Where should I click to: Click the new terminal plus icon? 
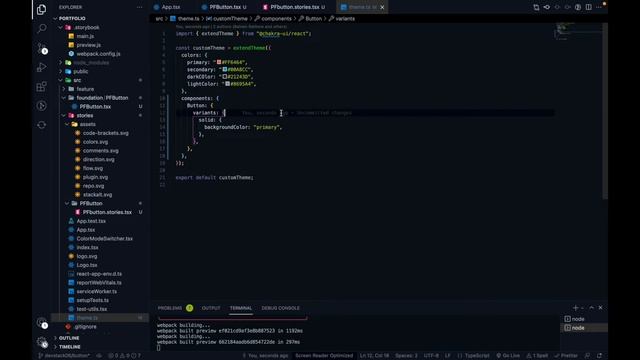[x=576, y=308]
